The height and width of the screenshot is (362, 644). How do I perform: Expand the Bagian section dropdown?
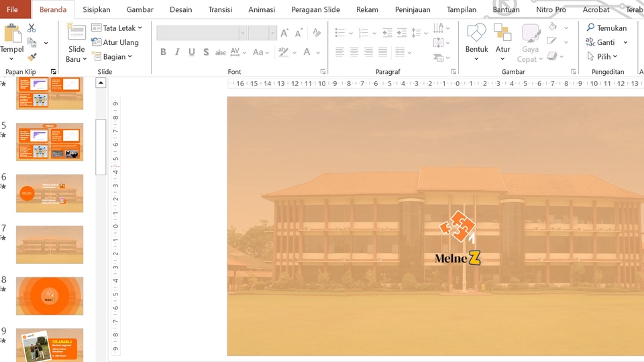coord(112,56)
